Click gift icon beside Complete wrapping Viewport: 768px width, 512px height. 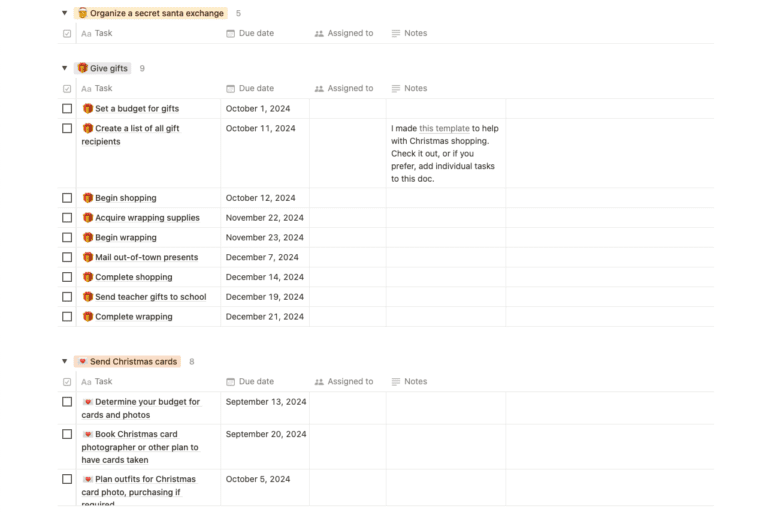click(x=88, y=317)
